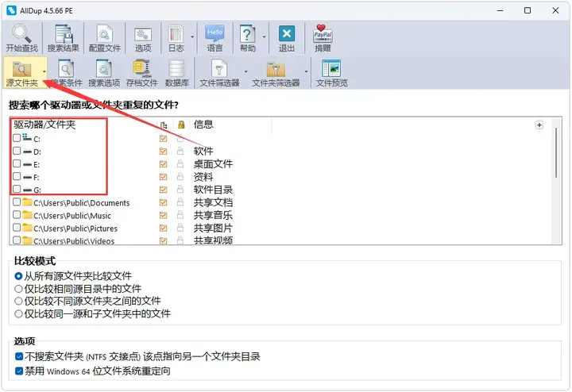Check the D: drive checkbox
Viewport: 572px width, 392px height.
(17, 151)
